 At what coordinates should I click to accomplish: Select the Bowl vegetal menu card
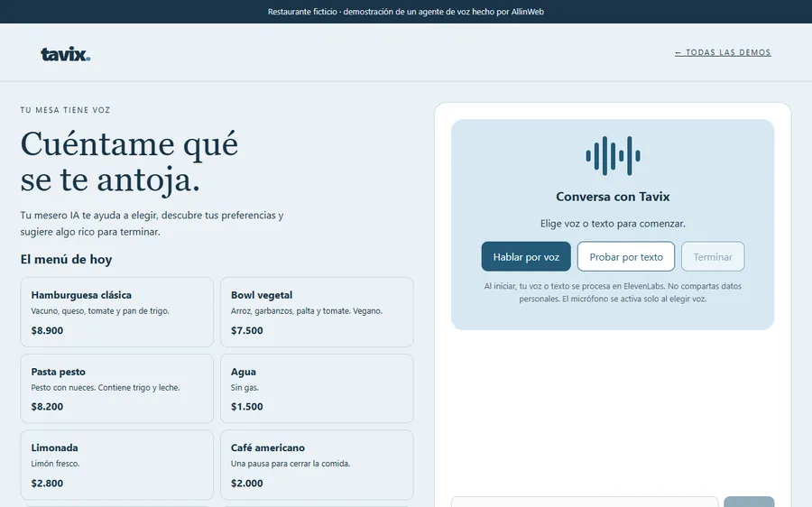pos(317,312)
